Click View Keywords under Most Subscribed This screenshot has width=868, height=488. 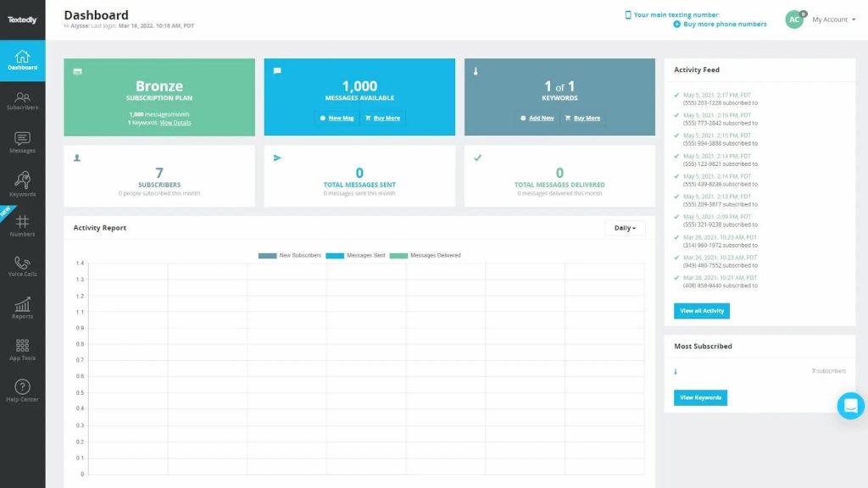coord(700,397)
